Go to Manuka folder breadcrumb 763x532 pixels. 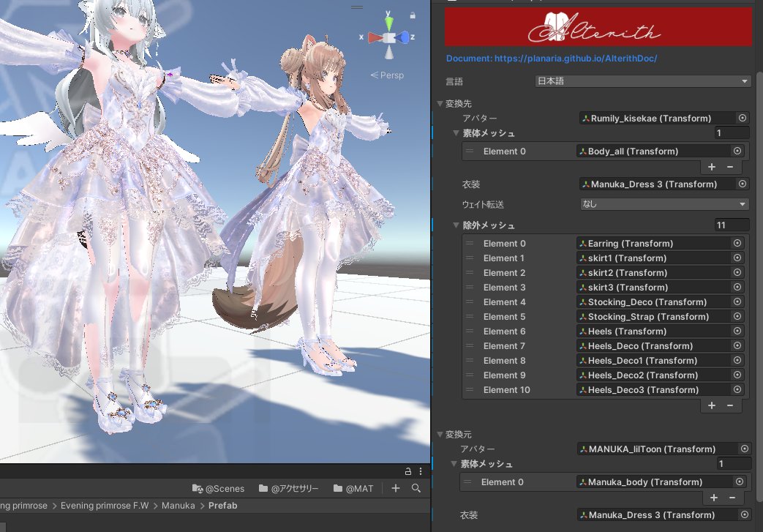(x=178, y=505)
